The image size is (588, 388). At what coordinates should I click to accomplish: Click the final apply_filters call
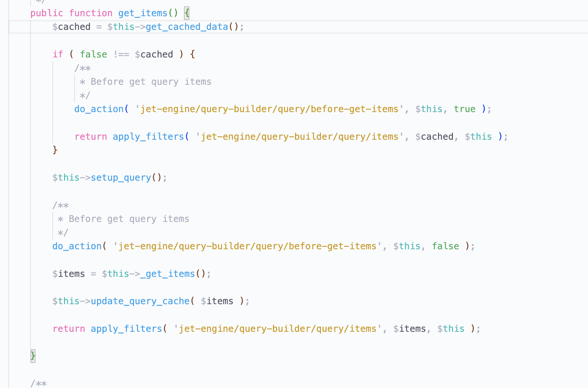(x=126, y=329)
